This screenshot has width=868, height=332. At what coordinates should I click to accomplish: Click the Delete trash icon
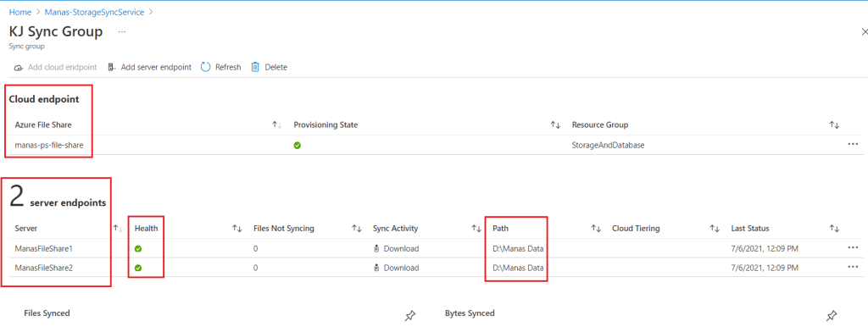pos(255,67)
